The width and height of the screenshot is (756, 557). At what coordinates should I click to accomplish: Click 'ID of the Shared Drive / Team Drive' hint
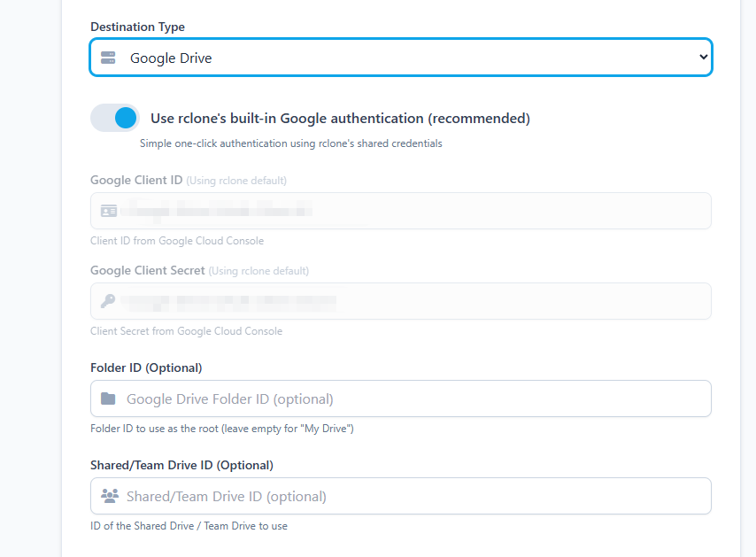[x=189, y=526]
